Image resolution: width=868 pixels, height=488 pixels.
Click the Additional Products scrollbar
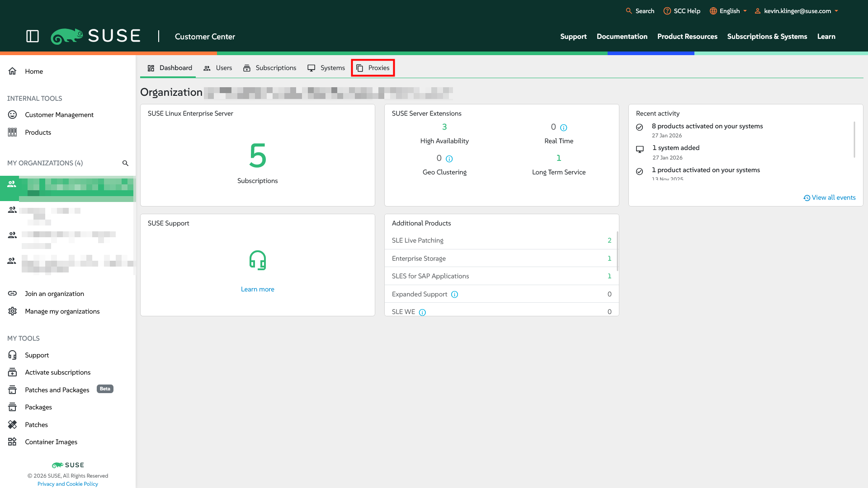[617, 251]
